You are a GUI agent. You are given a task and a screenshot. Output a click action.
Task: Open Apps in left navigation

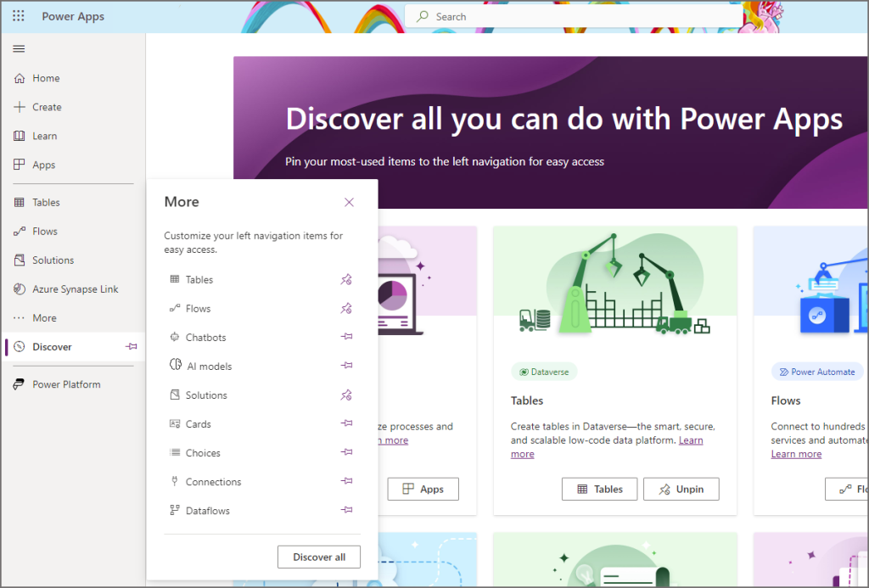tap(73, 165)
